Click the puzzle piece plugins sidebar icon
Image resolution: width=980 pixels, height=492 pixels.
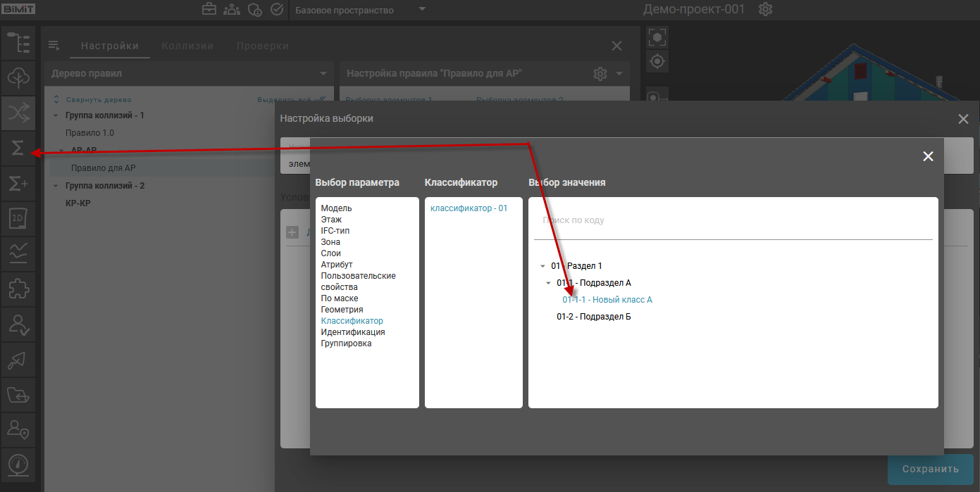(x=18, y=289)
